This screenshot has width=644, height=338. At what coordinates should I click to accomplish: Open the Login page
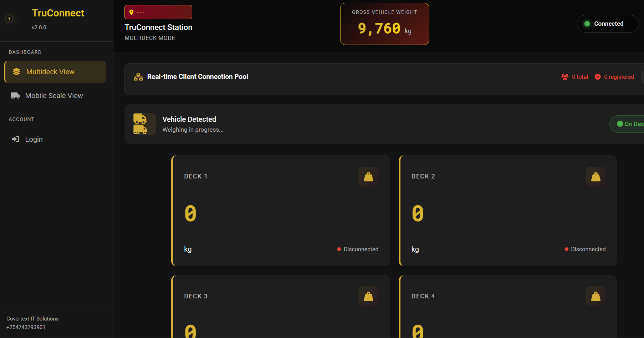(55, 139)
